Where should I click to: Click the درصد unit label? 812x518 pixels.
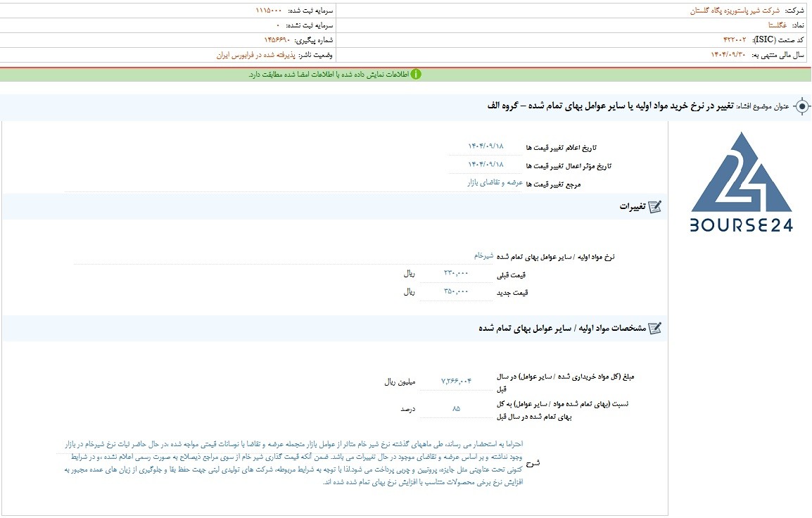point(408,409)
